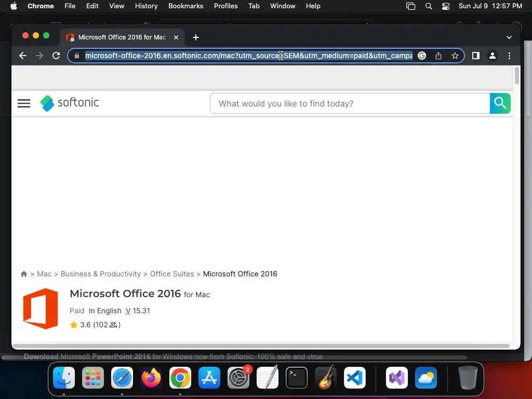This screenshot has width=532, height=399.
Task: Close the Microsoft Office 2016 tab
Action: pos(176,37)
